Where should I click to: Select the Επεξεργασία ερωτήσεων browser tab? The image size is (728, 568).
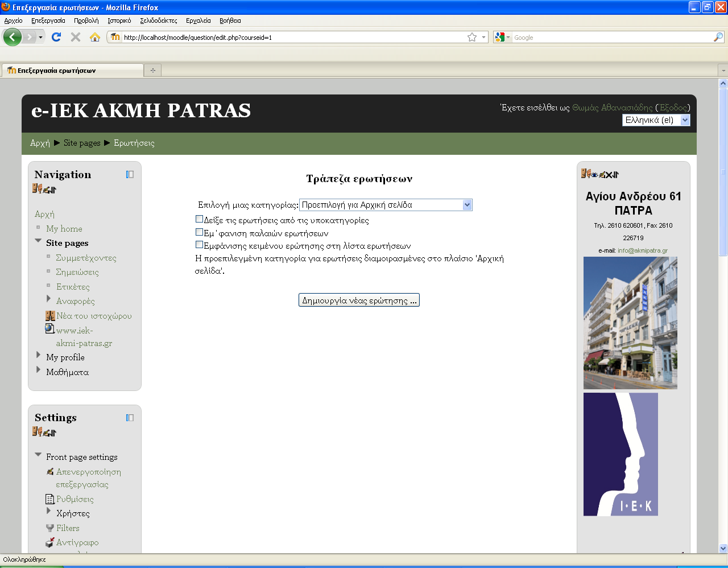tap(73, 70)
